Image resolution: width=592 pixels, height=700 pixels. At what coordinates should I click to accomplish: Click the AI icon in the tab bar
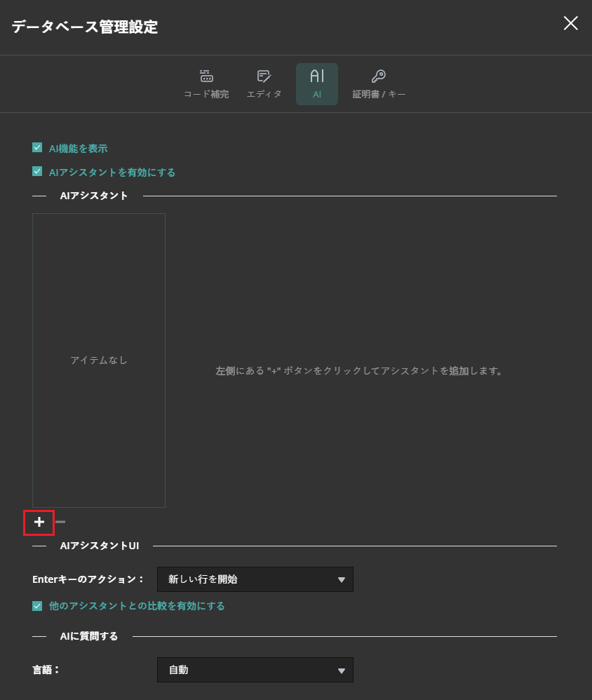[x=316, y=76]
